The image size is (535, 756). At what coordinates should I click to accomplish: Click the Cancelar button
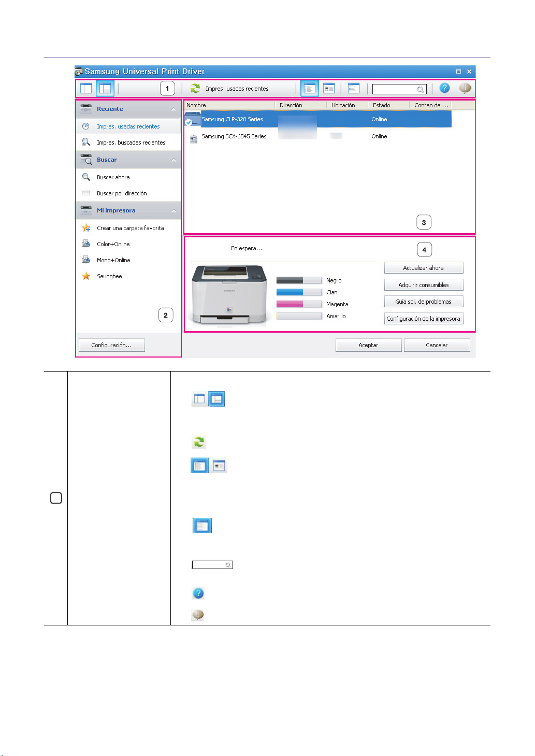[437, 345]
